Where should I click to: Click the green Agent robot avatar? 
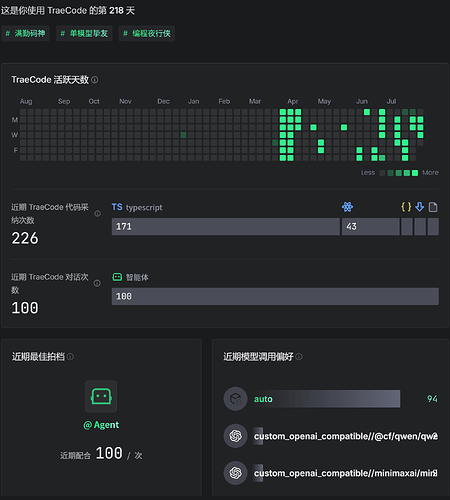101,396
